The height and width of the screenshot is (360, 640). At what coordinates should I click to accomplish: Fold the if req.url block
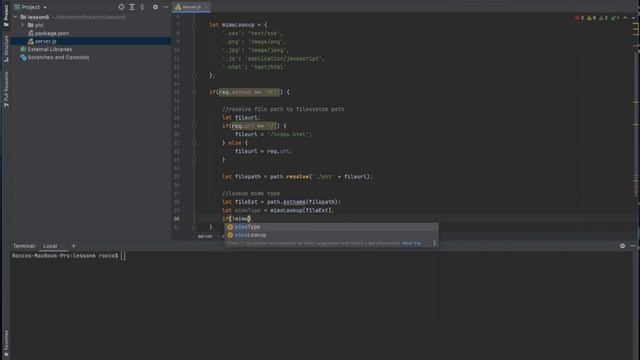pyautogui.click(x=194, y=126)
